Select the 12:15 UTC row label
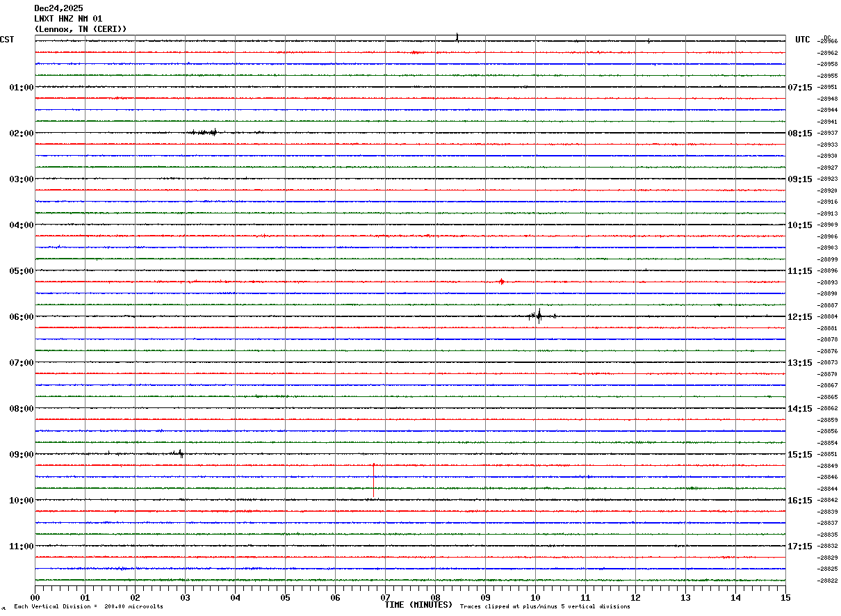This screenshot has width=841, height=616. (x=799, y=317)
